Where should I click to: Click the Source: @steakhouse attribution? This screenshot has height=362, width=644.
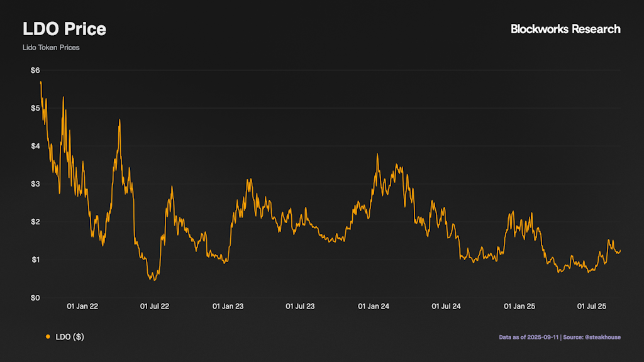tap(592, 337)
